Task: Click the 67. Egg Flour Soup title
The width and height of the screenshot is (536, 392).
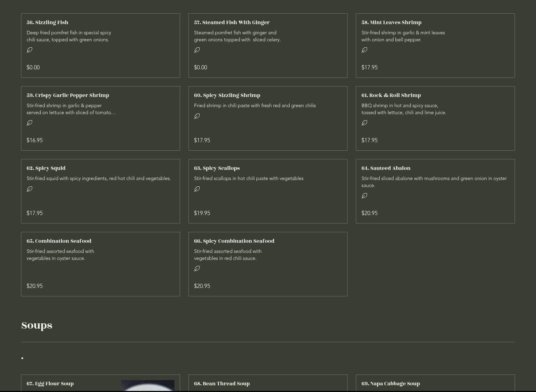Action: point(50,384)
